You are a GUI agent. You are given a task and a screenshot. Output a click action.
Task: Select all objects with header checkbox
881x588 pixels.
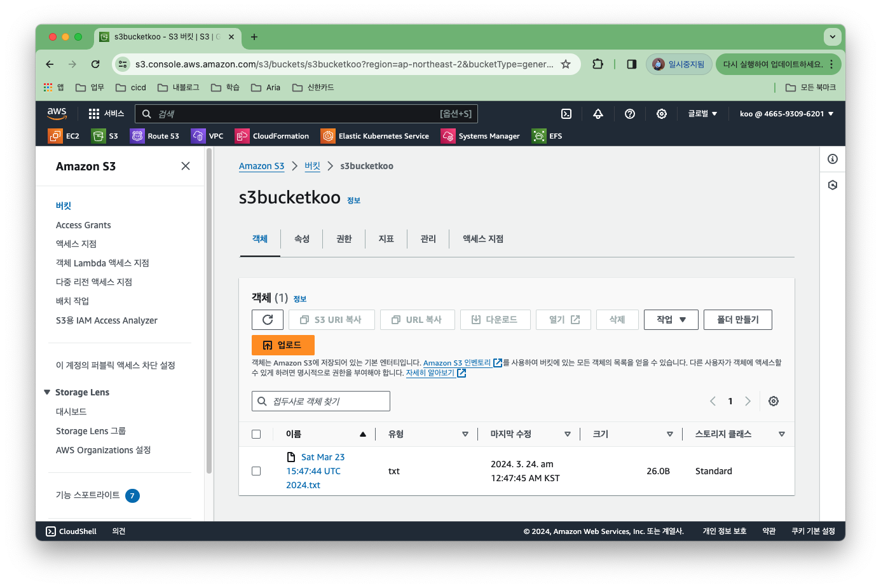[256, 434]
